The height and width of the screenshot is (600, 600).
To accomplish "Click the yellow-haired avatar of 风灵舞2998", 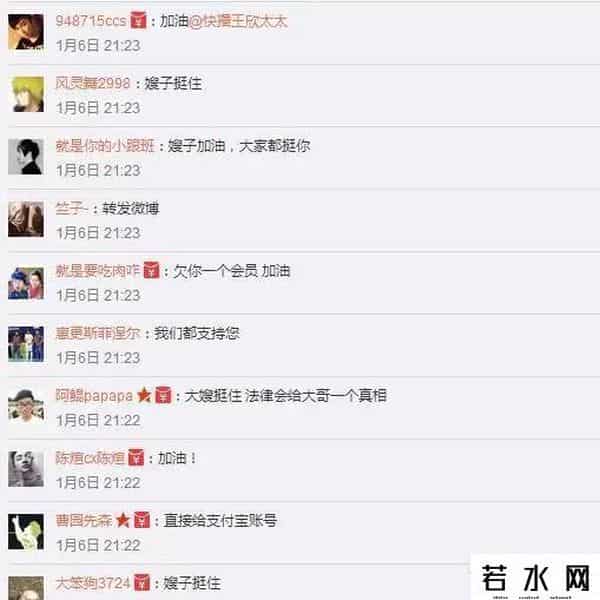I will 26,94.
